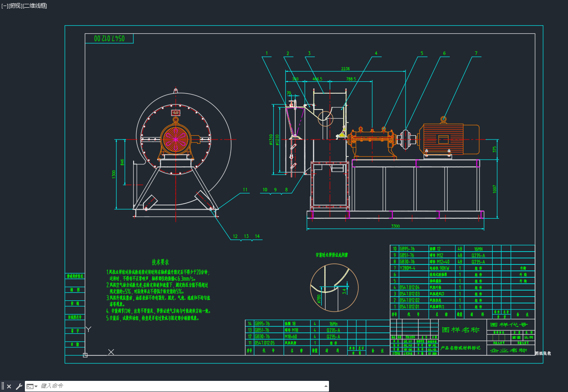Select the 1097 height dimension
Screen dimensions: 568x392
tap(495, 189)
